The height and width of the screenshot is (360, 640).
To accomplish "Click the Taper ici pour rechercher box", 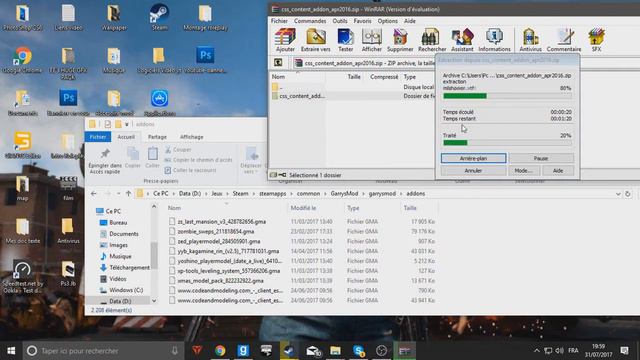I will [102, 351].
